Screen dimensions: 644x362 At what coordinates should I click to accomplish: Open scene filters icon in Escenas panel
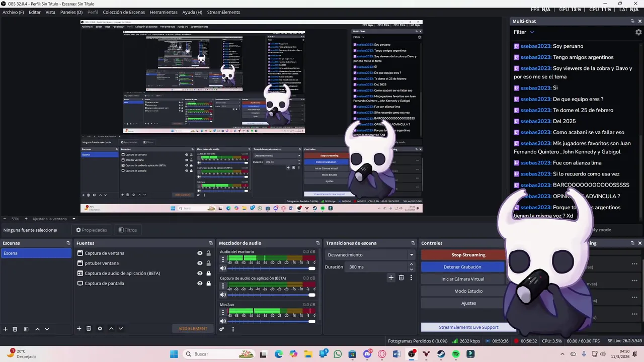point(26,329)
